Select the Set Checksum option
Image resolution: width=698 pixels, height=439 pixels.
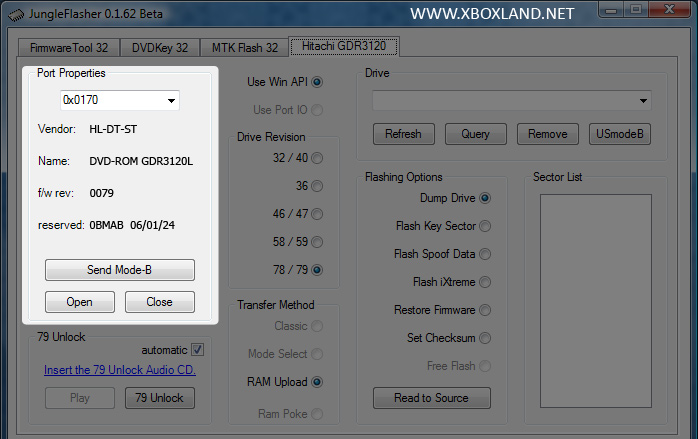click(x=485, y=338)
